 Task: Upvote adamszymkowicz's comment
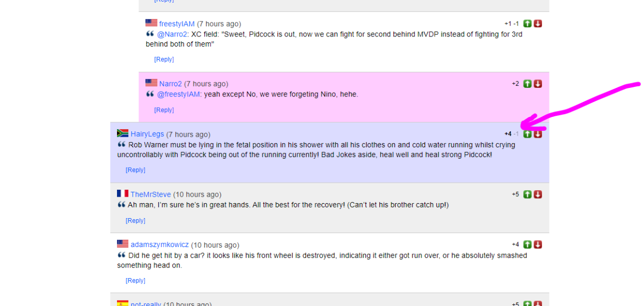[528, 244]
